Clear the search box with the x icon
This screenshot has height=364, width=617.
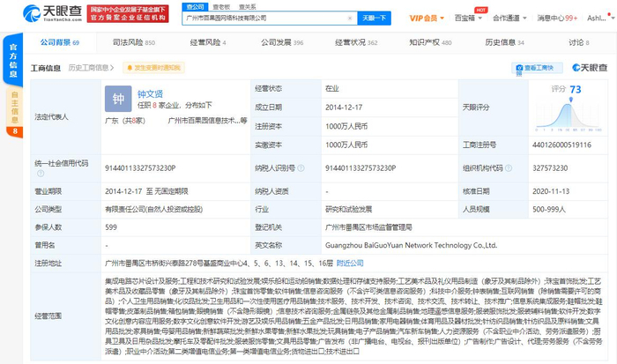tap(349, 19)
